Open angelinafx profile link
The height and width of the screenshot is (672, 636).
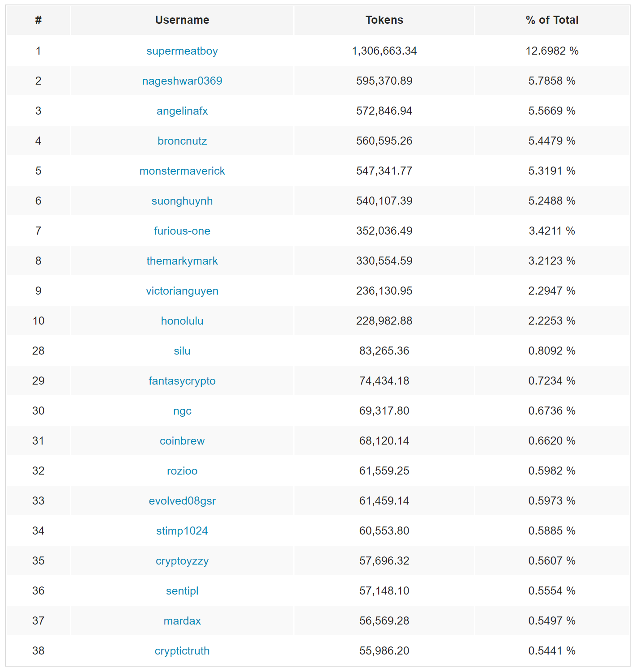[182, 111]
